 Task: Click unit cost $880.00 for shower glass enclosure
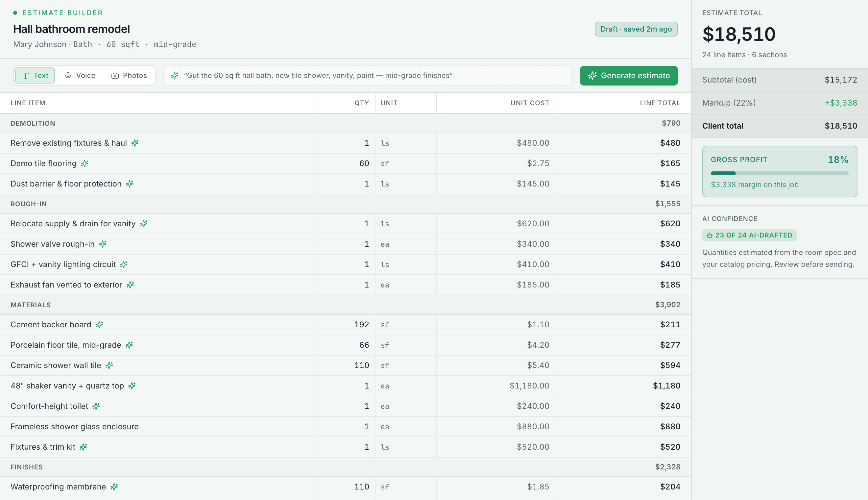click(x=533, y=427)
